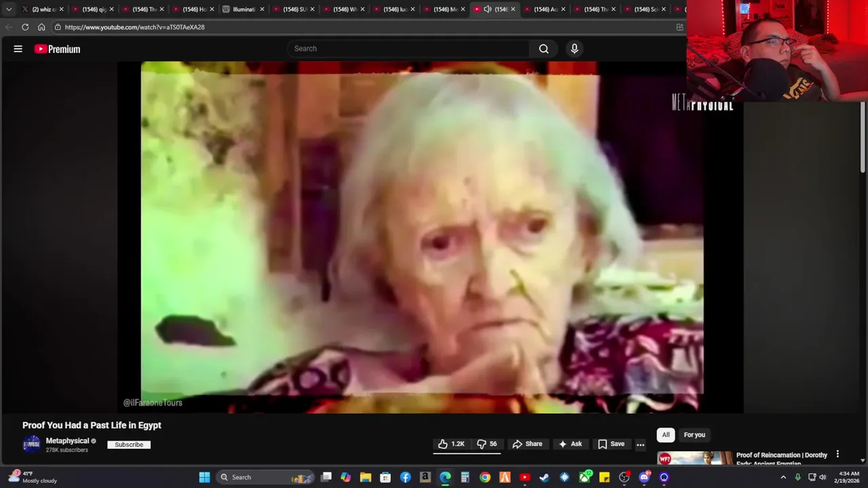Open File Explorer from taskbar
The height and width of the screenshot is (488, 868).
point(366,477)
